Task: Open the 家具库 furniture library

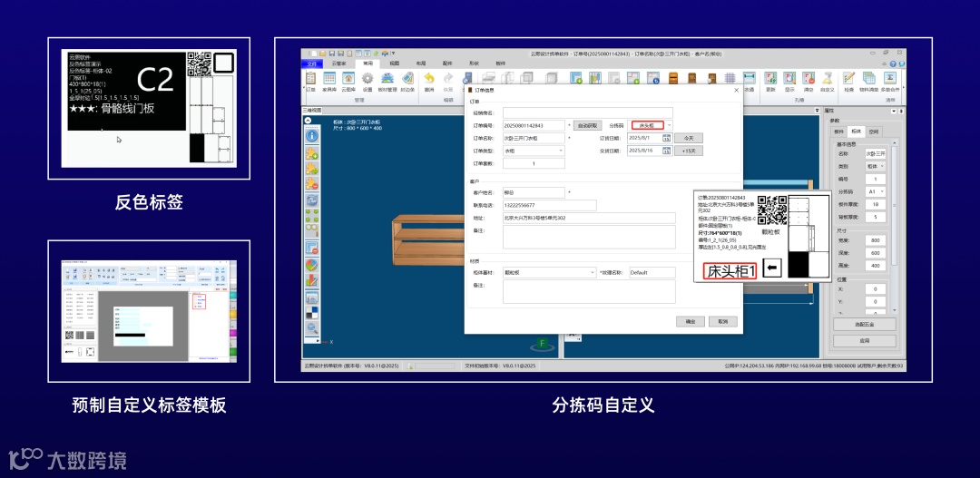Action: point(329,82)
